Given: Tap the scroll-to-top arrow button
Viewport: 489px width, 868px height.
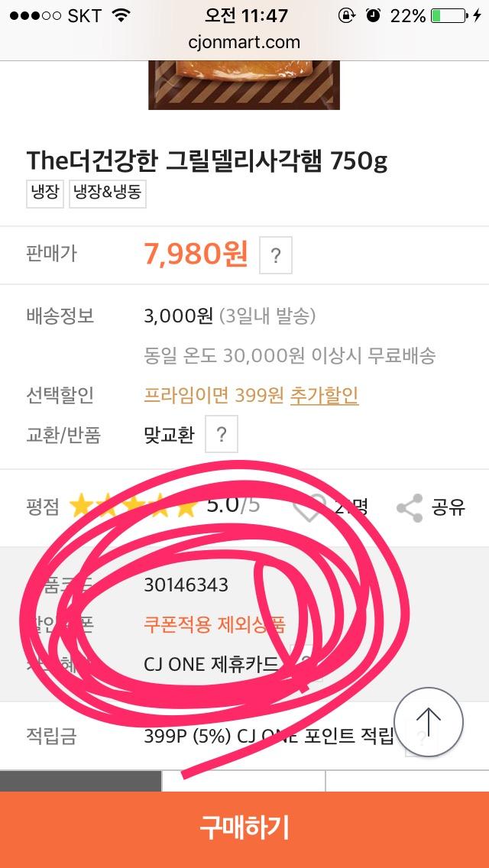Looking at the screenshot, I should pyautogui.click(x=429, y=722).
